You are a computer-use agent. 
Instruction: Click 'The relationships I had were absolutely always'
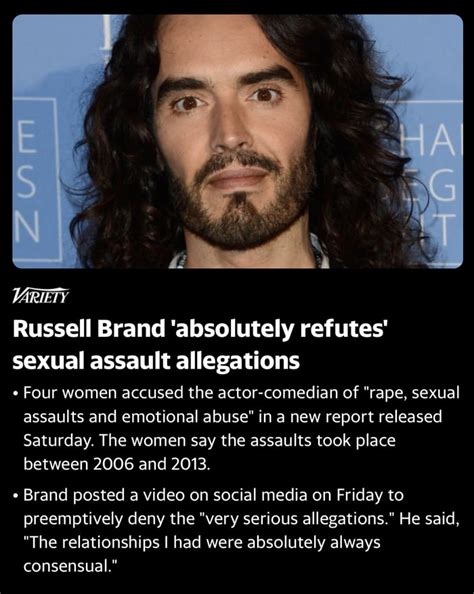(x=202, y=542)
